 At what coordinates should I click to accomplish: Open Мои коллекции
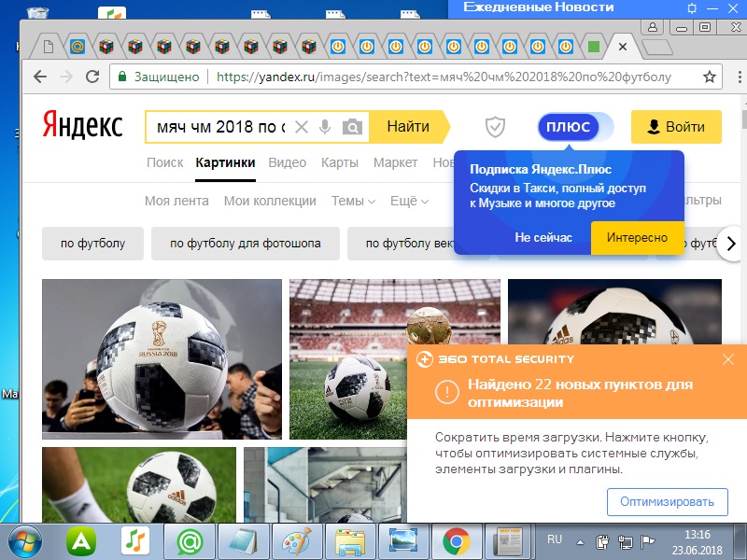(x=270, y=201)
